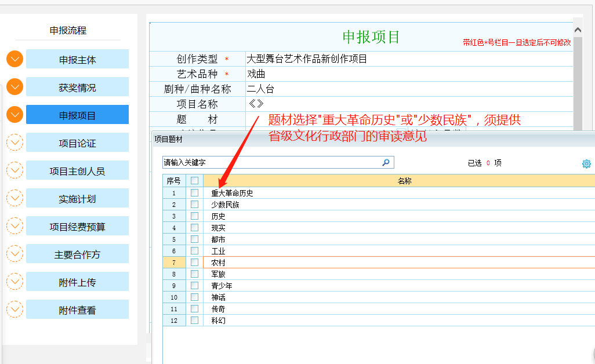Click the 附件查看 button
Viewport: 595px width, 364px height.
77,310
